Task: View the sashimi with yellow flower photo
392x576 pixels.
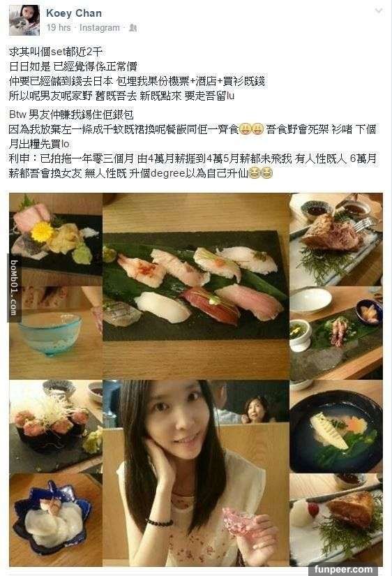Action: (55, 239)
